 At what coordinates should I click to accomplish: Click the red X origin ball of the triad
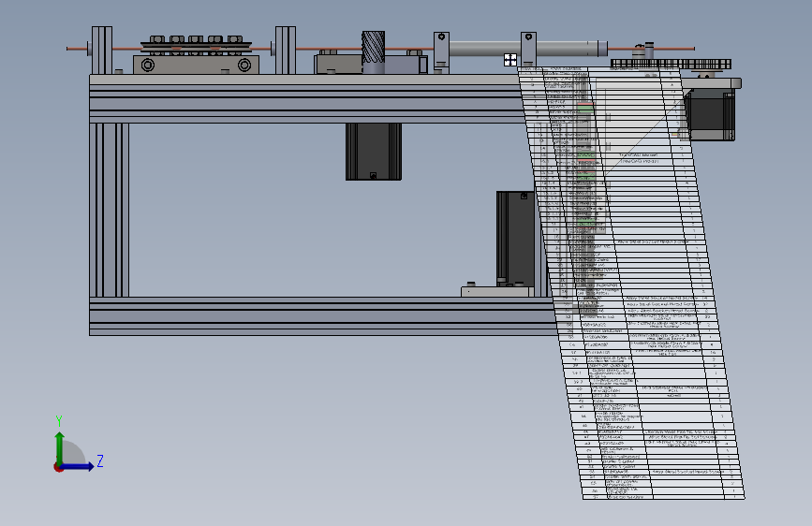pyautogui.click(x=58, y=467)
